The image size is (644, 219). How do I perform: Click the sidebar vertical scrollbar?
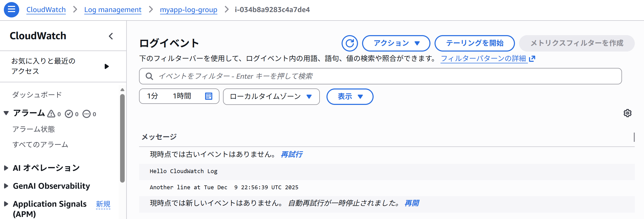click(122, 138)
